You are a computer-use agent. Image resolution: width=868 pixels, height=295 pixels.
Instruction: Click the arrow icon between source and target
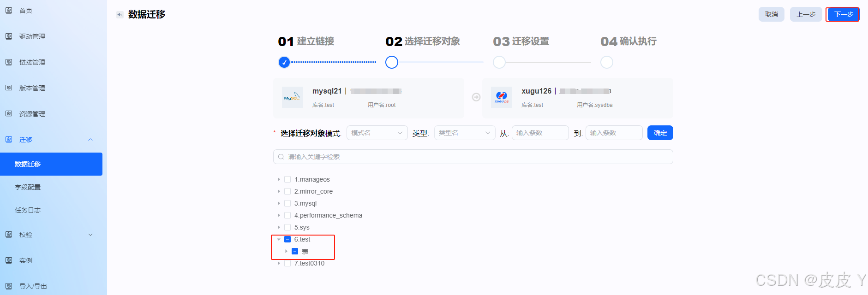point(476,97)
